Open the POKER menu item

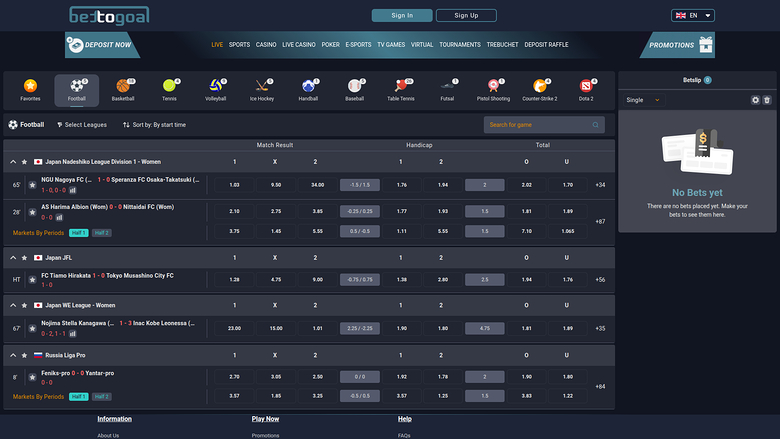(330, 45)
